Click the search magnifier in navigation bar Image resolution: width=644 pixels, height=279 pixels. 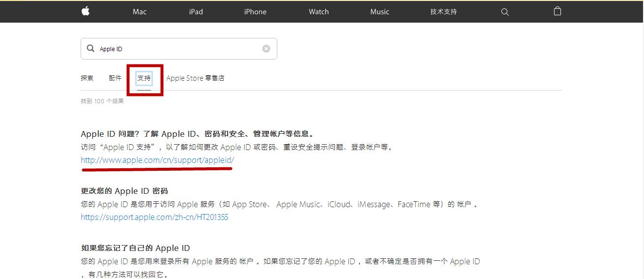(x=504, y=12)
